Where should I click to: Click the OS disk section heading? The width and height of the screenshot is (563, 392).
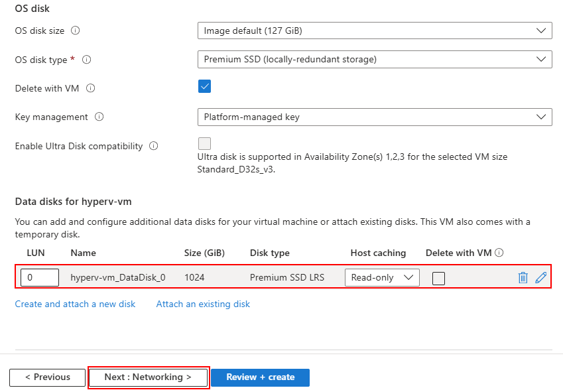(32, 9)
